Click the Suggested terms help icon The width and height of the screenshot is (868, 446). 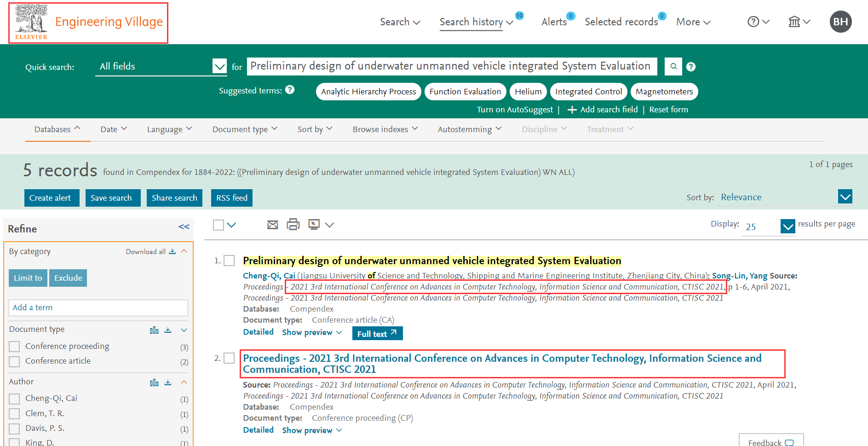290,90
